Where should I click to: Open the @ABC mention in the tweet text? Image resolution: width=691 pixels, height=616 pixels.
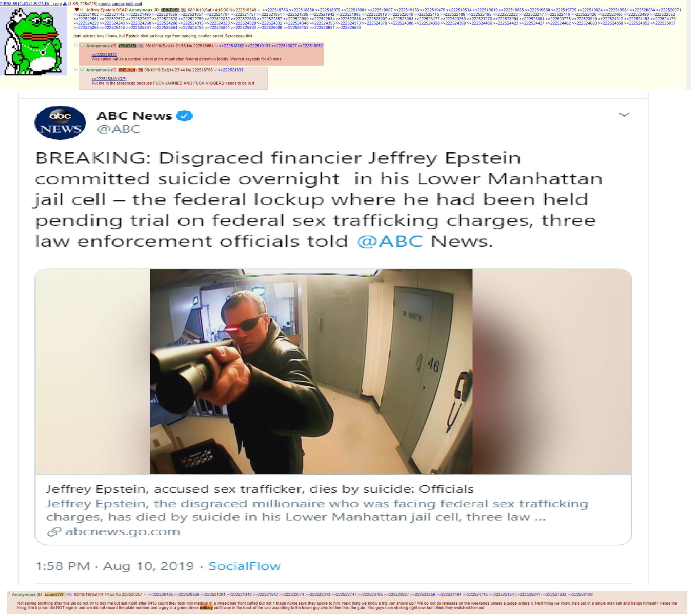pyautogui.click(x=390, y=242)
